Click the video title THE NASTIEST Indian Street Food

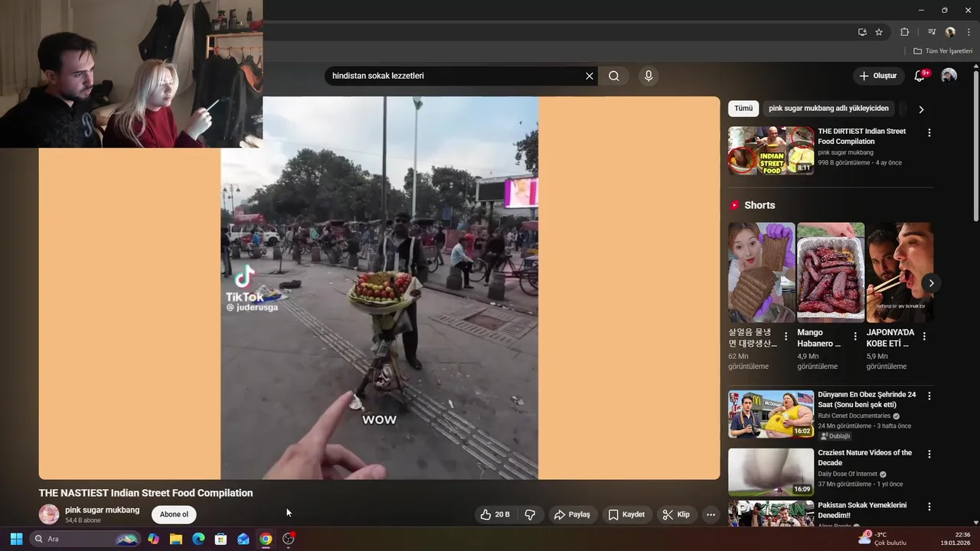145,493
